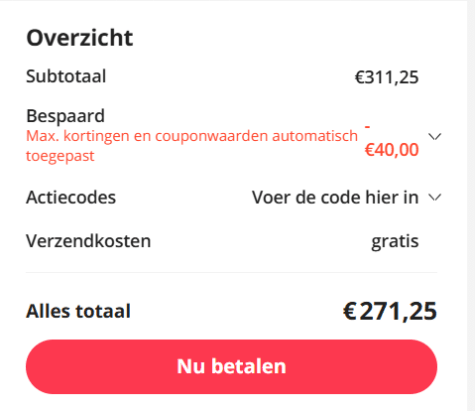The width and height of the screenshot is (475, 411).
Task: Click the €271,25 grand total
Action: [x=390, y=312]
